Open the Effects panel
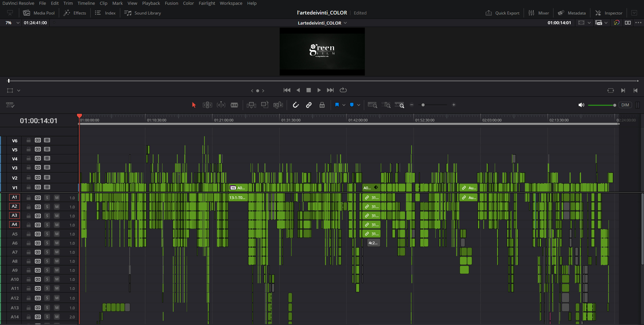 [74, 13]
